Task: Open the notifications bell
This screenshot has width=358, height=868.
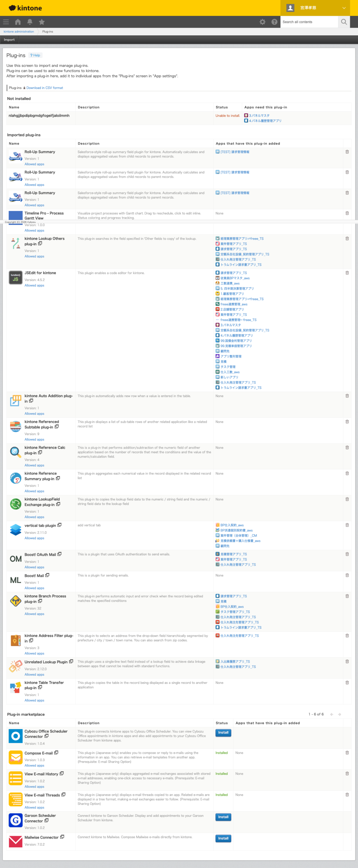Action: [x=30, y=22]
